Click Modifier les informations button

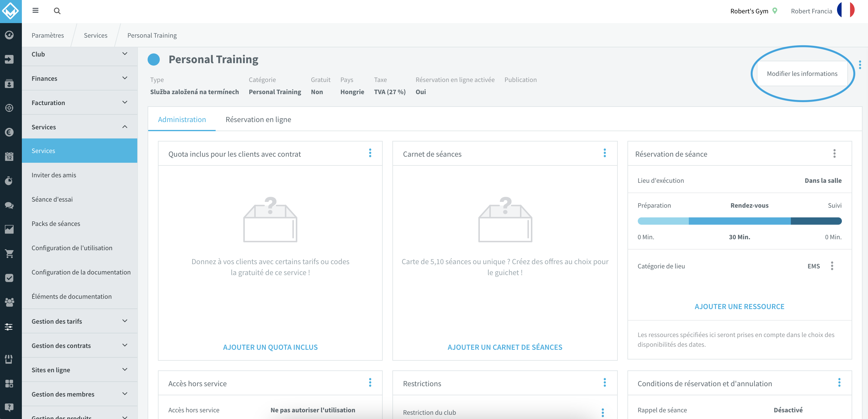coord(802,73)
